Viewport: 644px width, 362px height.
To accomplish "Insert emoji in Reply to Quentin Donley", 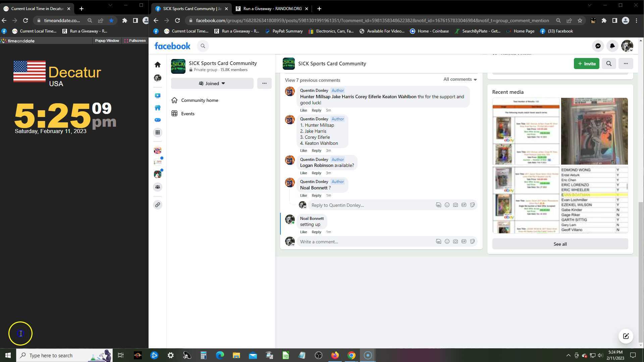I will [447, 205].
